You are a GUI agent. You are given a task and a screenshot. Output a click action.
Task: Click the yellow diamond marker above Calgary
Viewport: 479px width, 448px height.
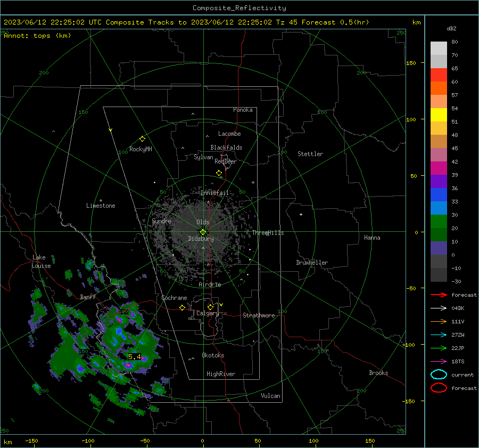210,307
